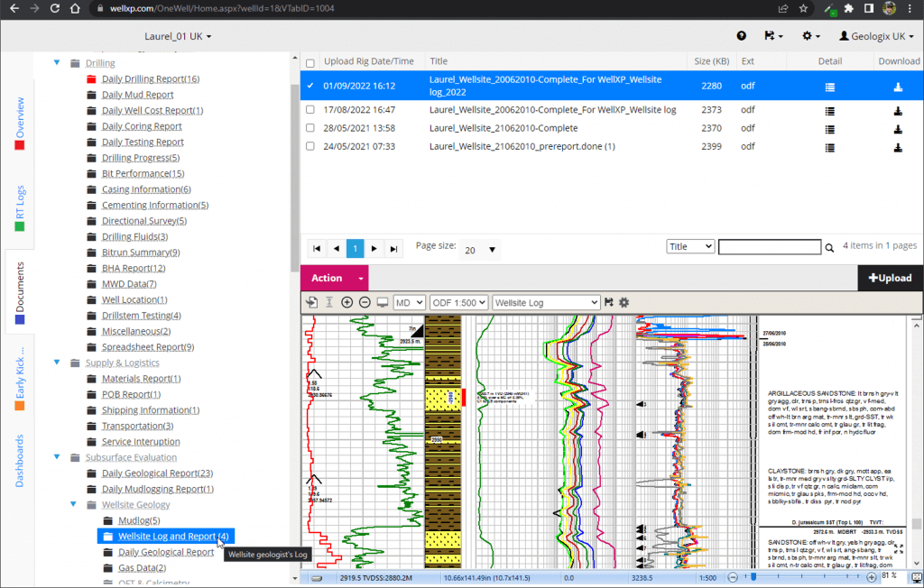Click the monitor display icon in viewer toolbar
This screenshot has height=588, width=924.
click(x=383, y=302)
